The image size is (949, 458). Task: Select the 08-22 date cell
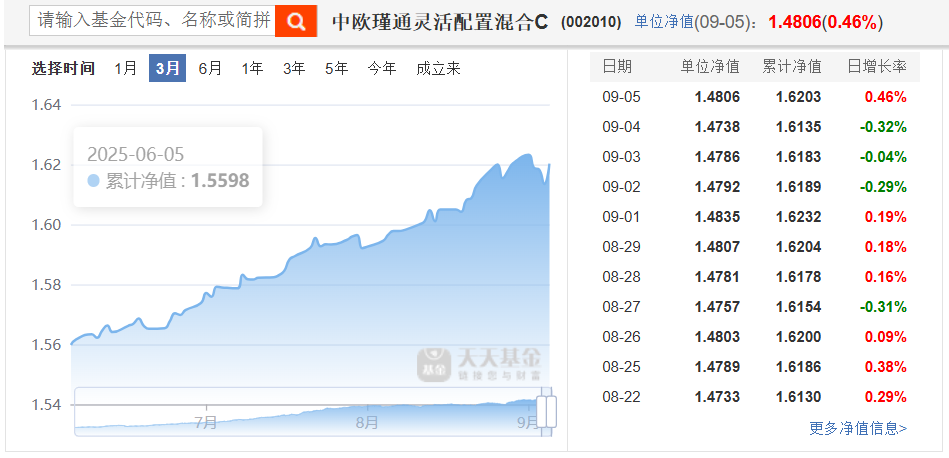point(622,397)
